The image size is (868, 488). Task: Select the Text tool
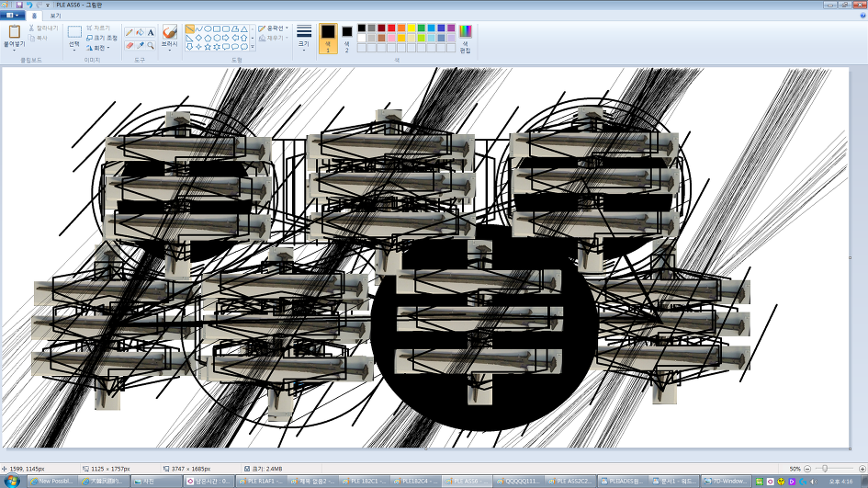point(151,32)
